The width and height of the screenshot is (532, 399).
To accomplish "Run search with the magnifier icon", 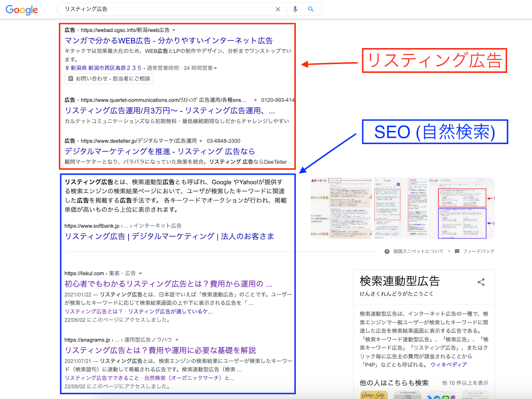I will tap(311, 9).
